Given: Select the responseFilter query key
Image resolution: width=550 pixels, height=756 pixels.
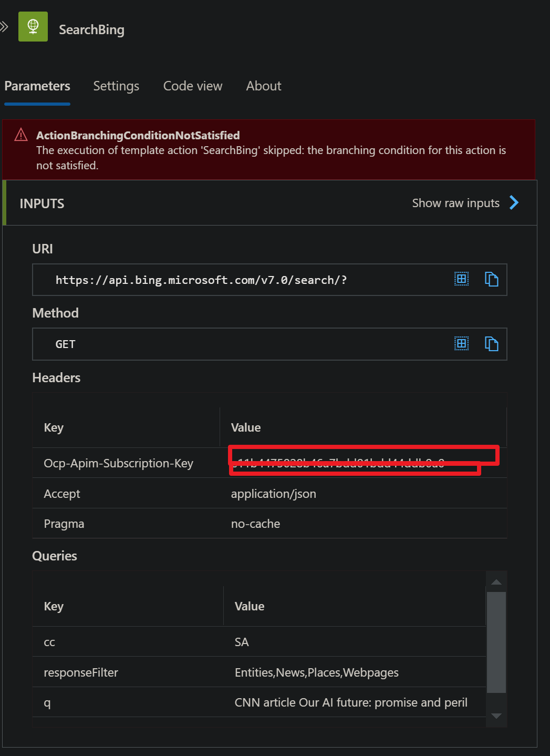Looking at the screenshot, I should pyautogui.click(x=81, y=672).
